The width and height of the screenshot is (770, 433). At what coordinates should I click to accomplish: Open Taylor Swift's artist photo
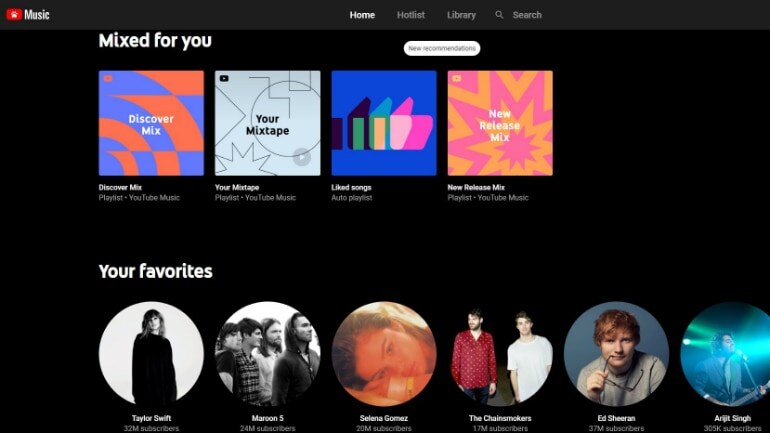151,354
